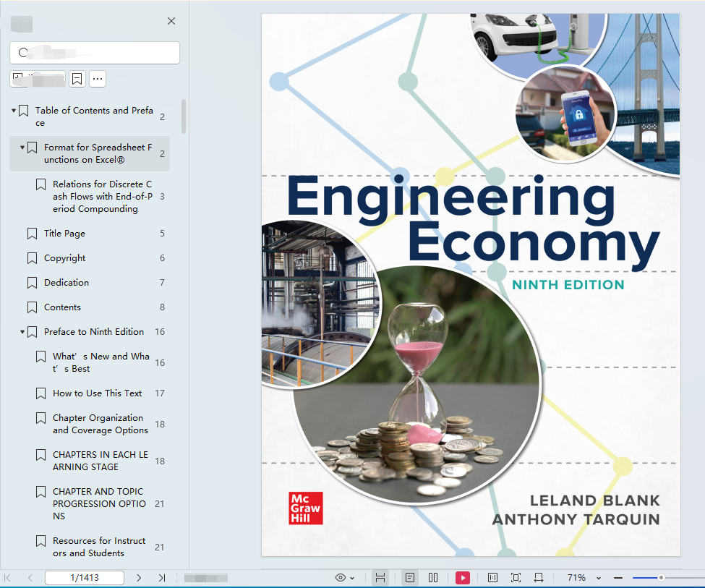This screenshot has height=588, width=705.
Task: Fit page to window
Action: pyautogui.click(x=516, y=578)
